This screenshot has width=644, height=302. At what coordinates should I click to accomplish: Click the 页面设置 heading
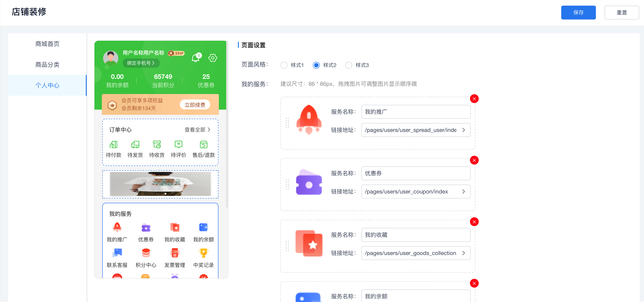[x=253, y=45]
